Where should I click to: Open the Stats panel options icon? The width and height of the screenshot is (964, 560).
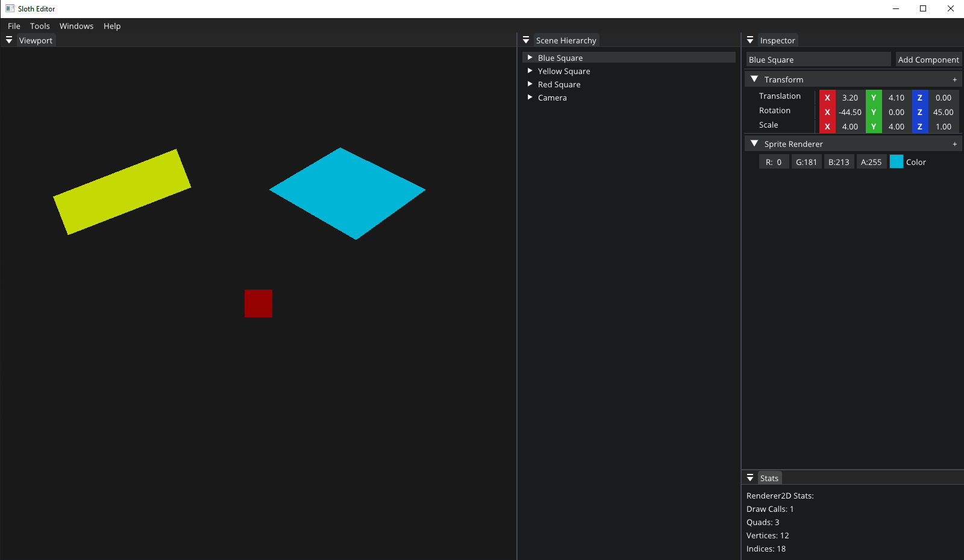coord(750,478)
